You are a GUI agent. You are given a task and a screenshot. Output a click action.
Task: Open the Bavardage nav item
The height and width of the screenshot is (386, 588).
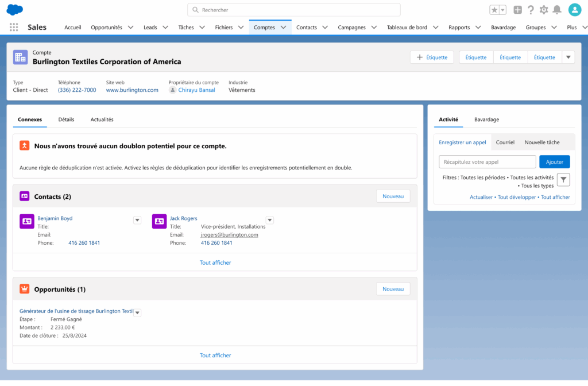503,28
